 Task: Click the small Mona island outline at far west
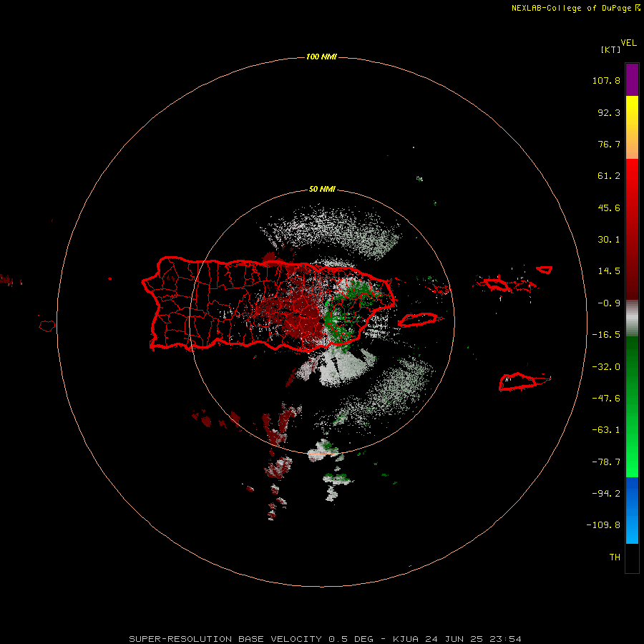(x=47, y=326)
